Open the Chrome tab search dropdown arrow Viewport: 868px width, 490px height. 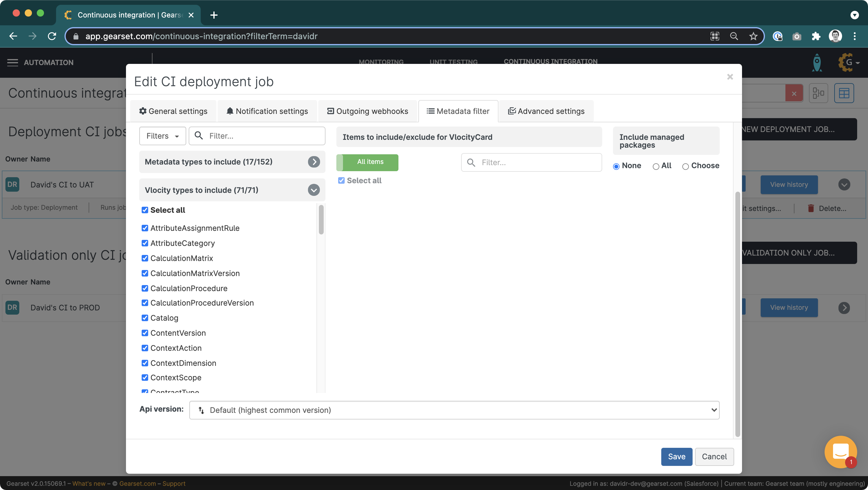tap(854, 15)
